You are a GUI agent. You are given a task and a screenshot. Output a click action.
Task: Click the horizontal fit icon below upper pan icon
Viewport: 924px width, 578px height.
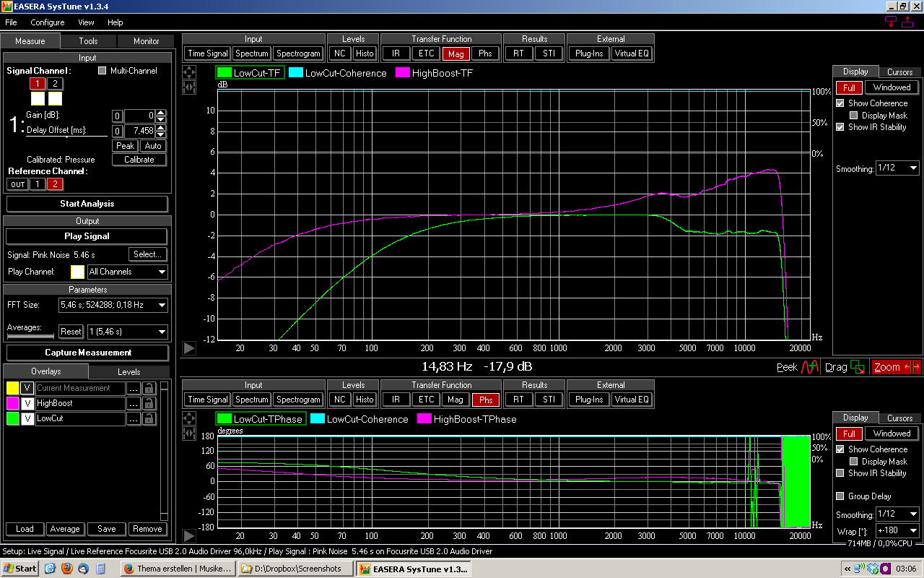click(189, 87)
